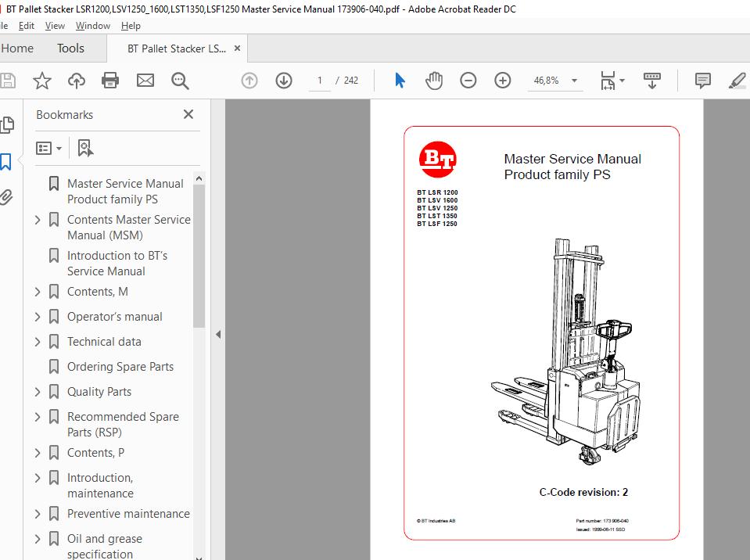Open the zoom percentage dropdown

(574, 81)
